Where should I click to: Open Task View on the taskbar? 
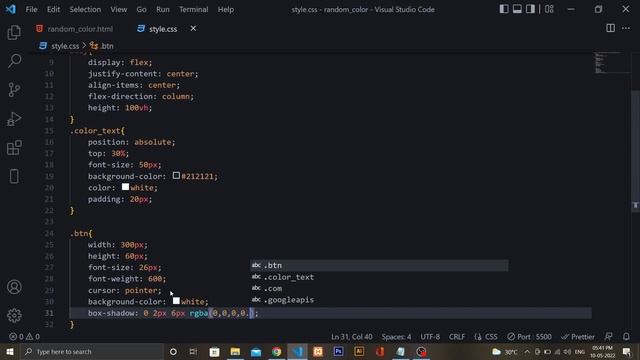click(193, 351)
